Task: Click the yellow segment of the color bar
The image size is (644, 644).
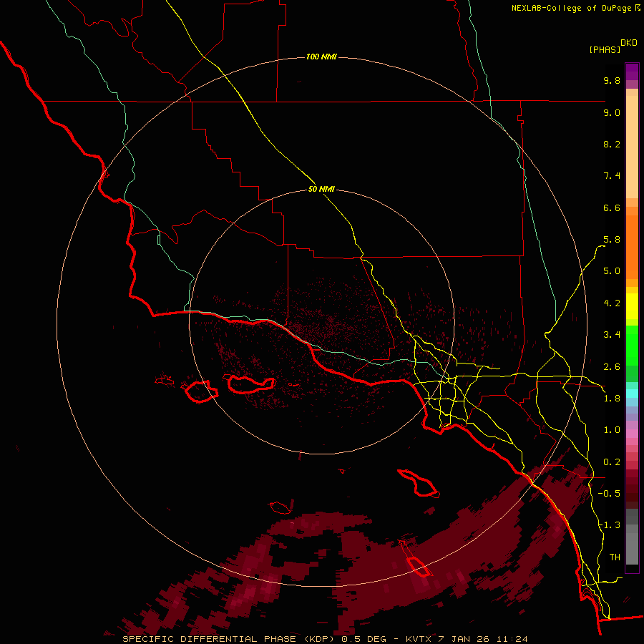Action: point(632,306)
